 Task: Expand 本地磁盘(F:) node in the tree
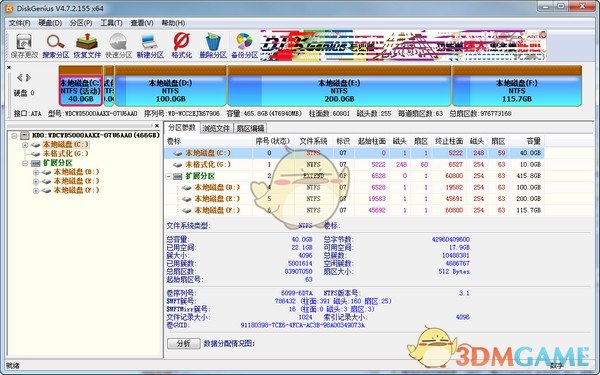(36, 191)
